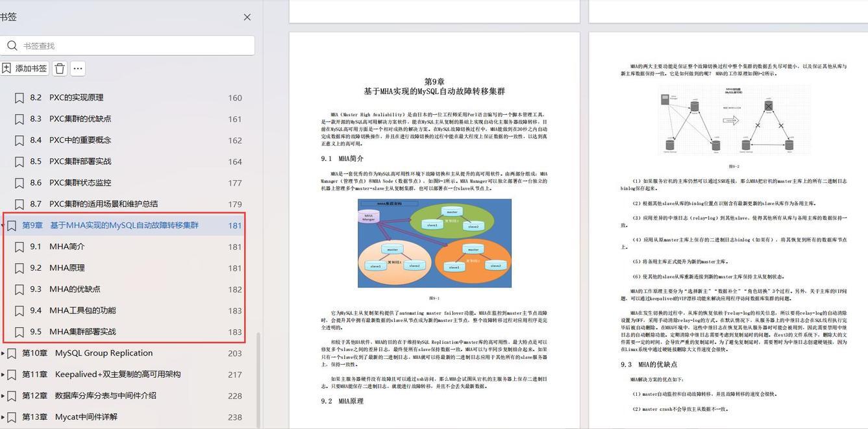Click bookmark icon beside 8.7 PXC集群的适用场景
Screen dimensions: 868x429
coord(19,204)
